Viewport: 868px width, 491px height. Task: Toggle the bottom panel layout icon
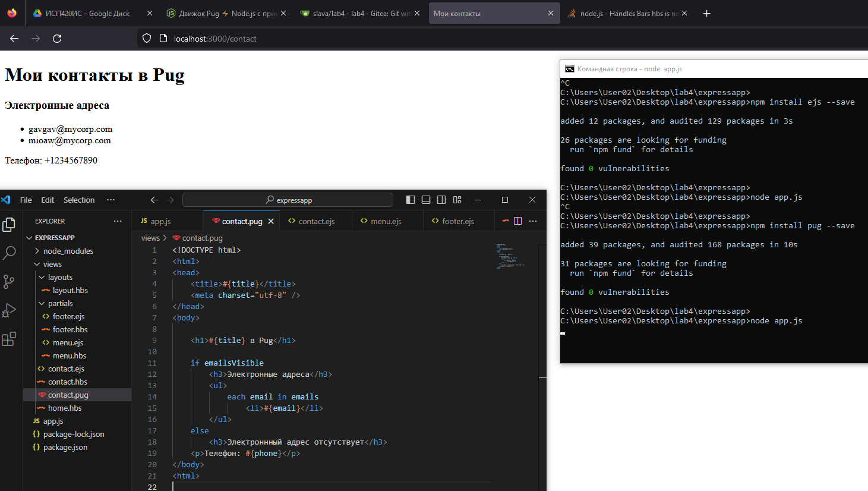426,200
